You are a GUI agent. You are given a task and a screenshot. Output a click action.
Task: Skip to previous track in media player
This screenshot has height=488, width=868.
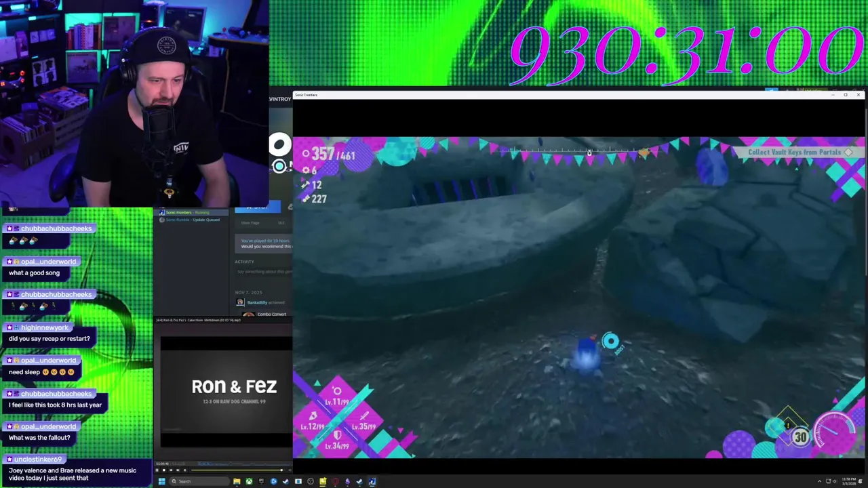click(x=171, y=470)
